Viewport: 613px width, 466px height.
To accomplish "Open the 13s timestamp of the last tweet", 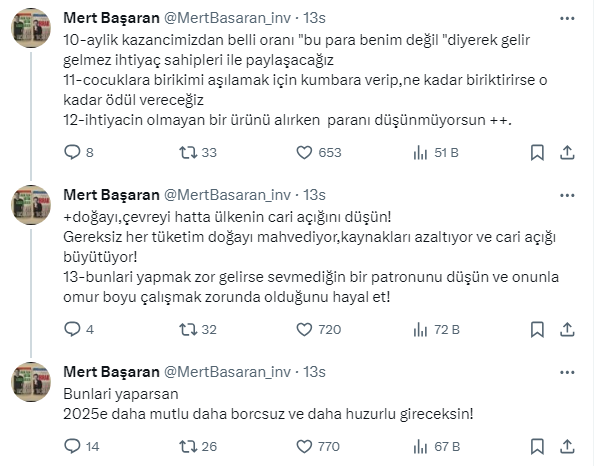I will click(313, 371).
